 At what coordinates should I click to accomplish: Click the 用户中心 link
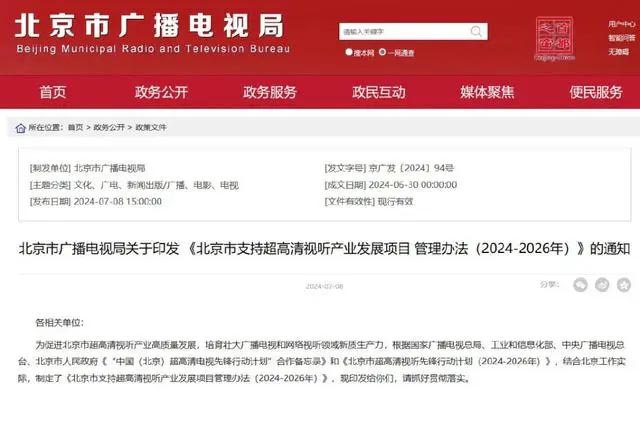[x=622, y=24]
